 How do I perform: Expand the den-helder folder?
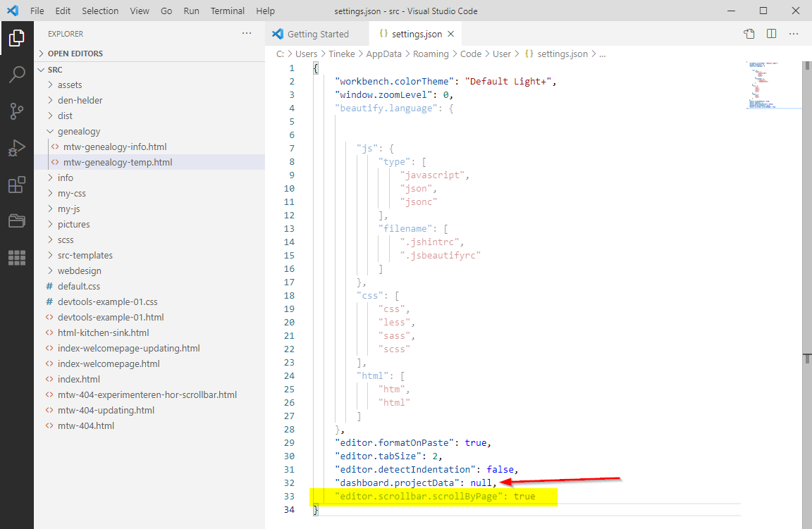[x=50, y=101]
